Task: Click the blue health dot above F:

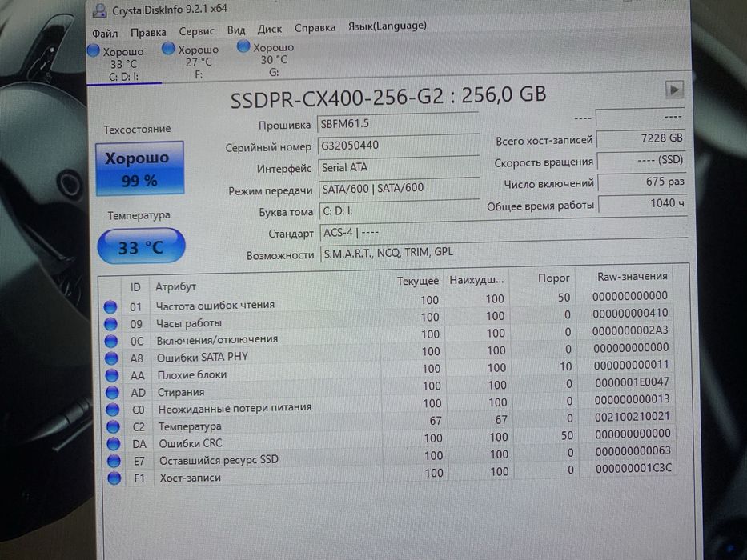Action: click(168, 48)
